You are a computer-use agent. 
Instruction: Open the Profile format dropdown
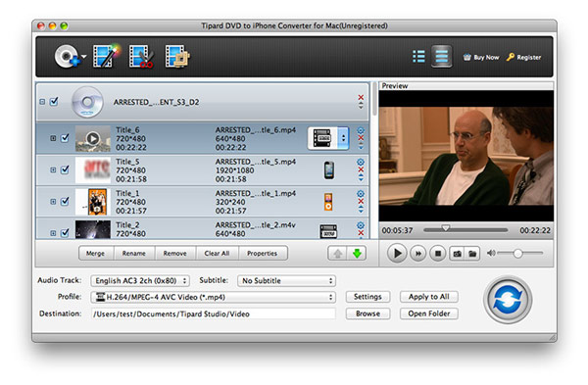point(213,297)
